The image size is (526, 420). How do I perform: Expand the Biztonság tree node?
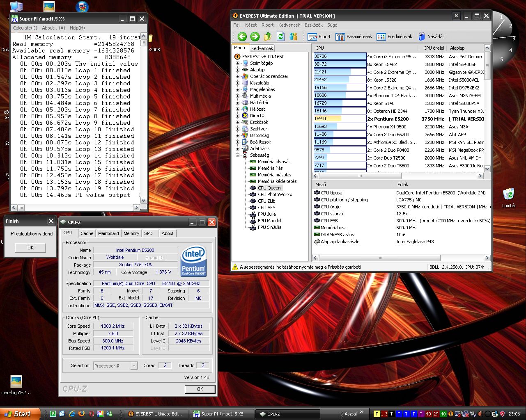point(237,135)
